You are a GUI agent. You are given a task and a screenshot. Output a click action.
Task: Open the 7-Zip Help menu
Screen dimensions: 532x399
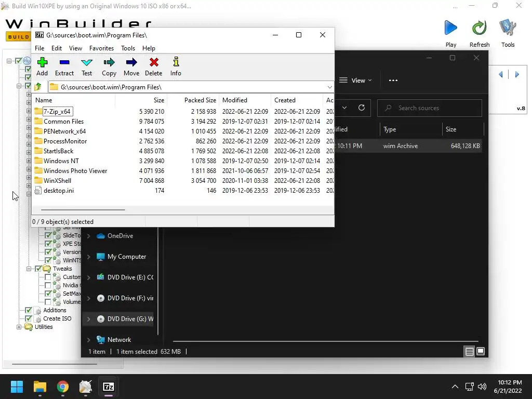click(x=149, y=48)
